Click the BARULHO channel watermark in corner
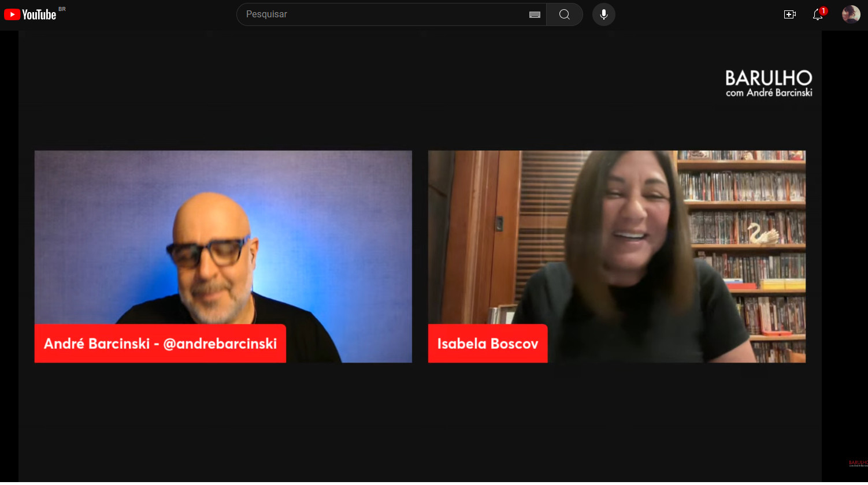The height and width of the screenshot is (485, 868). tap(858, 463)
